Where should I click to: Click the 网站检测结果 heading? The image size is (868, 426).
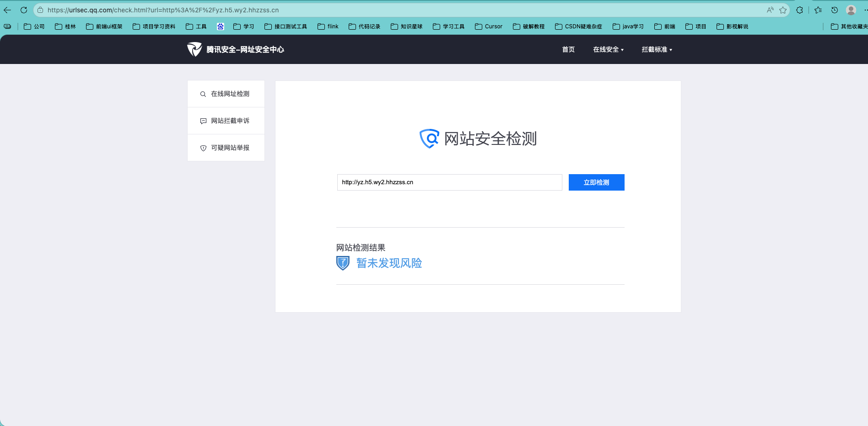tap(361, 248)
